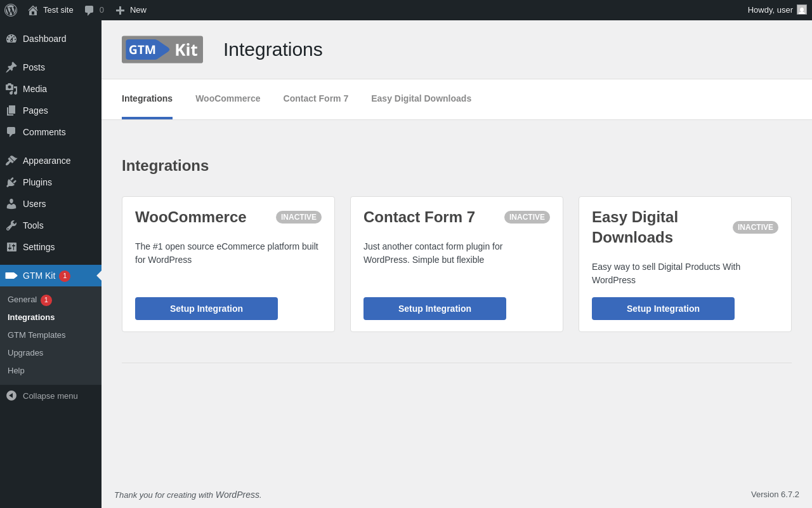This screenshot has width=812, height=508.
Task: Set up the WooCommerce integration
Action: tap(206, 309)
